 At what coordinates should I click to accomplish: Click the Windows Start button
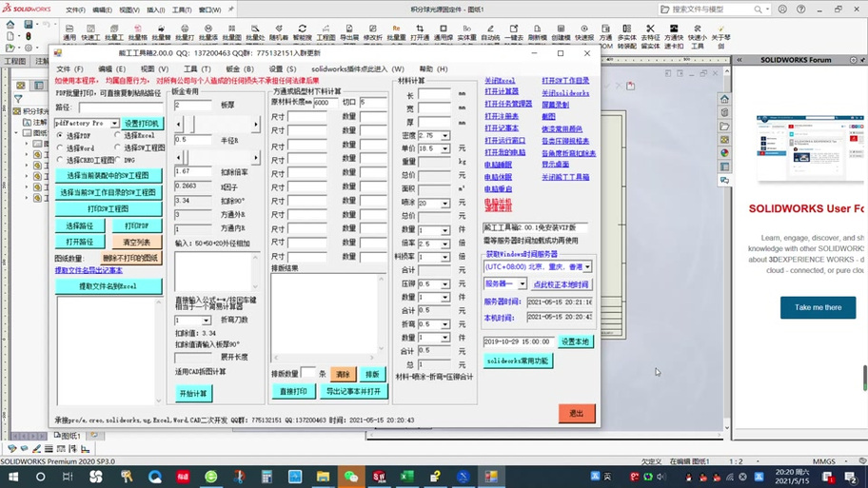click(12, 477)
